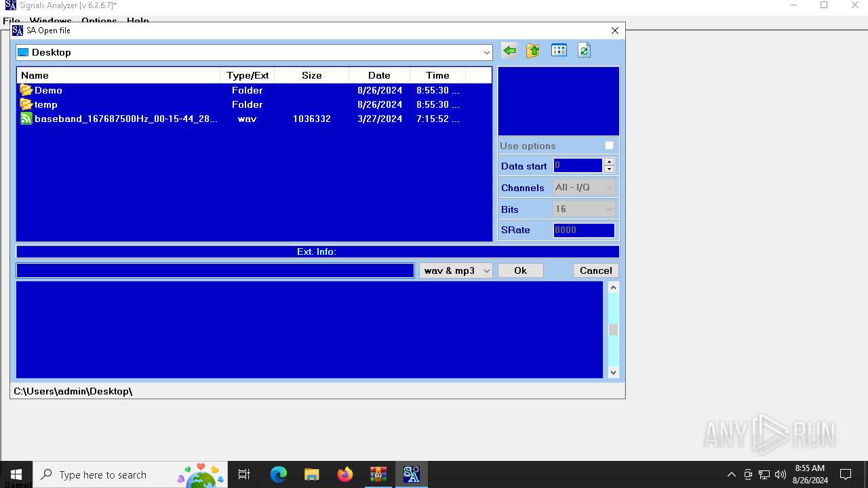Open the Help menu
868x488 pixels.
138,21
